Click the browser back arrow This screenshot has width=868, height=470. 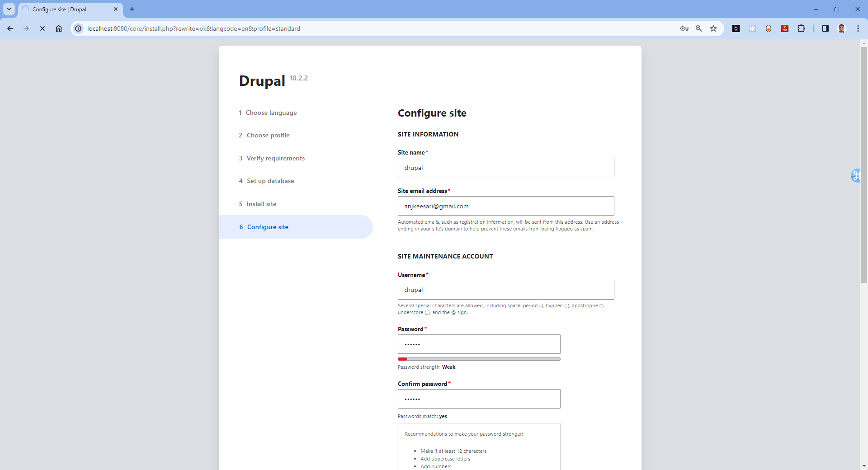click(x=10, y=28)
